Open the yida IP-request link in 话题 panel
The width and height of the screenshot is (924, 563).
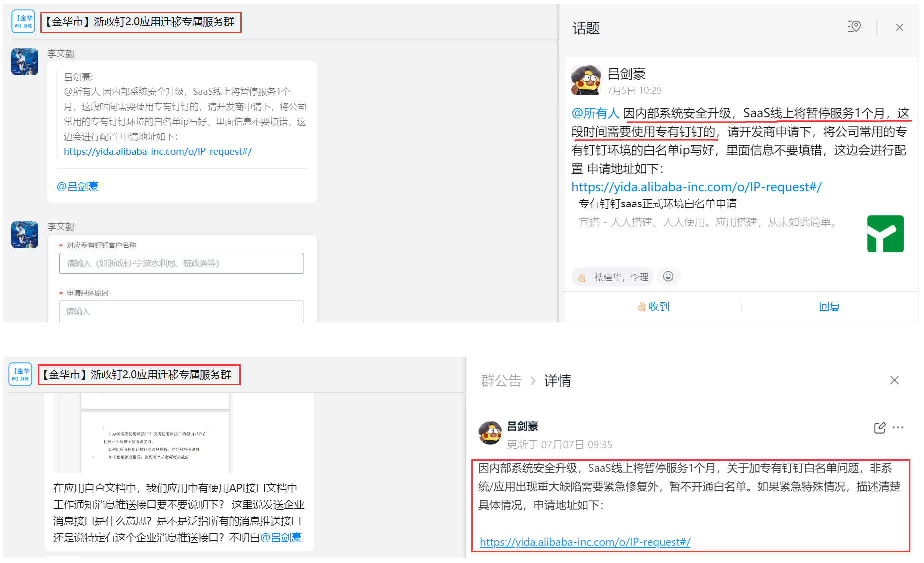pos(696,187)
